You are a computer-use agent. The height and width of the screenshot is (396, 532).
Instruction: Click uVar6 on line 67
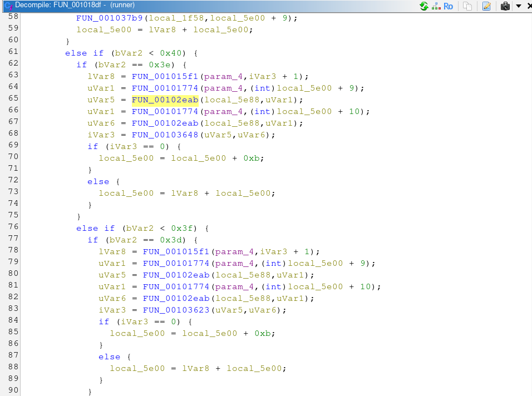click(x=101, y=123)
